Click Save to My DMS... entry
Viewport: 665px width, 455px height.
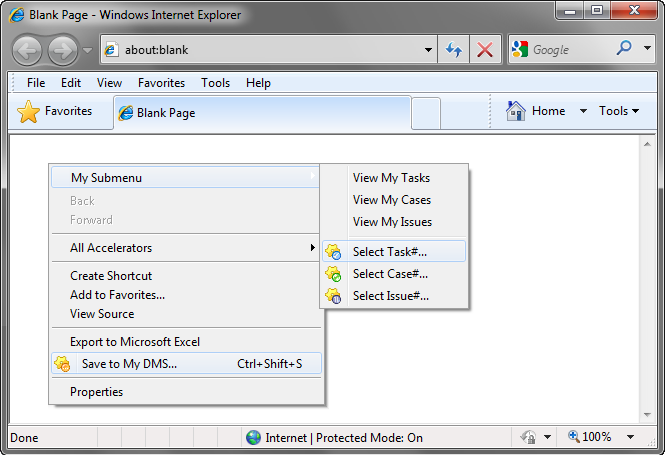186,363
